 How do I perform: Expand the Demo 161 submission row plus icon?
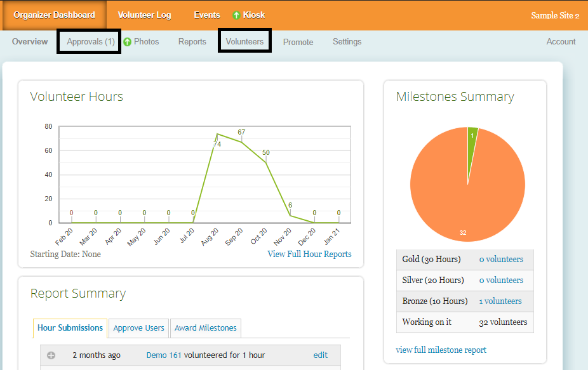(x=51, y=355)
